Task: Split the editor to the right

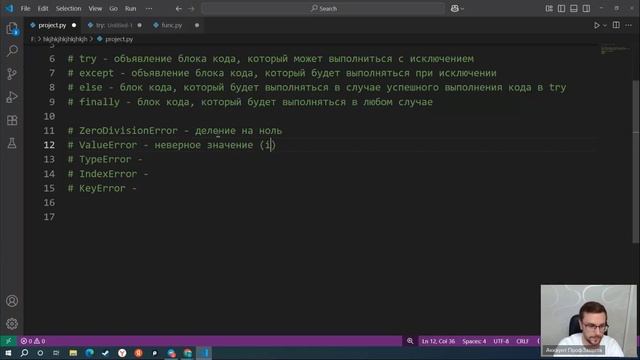Action: click(616, 25)
